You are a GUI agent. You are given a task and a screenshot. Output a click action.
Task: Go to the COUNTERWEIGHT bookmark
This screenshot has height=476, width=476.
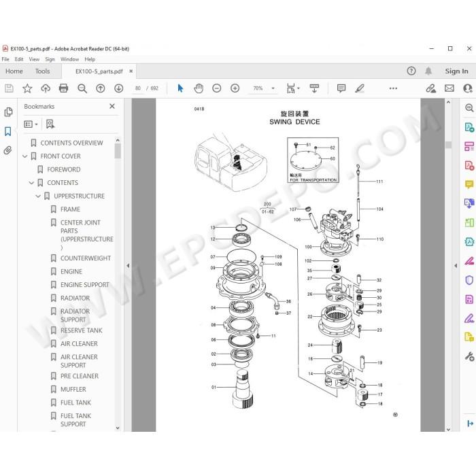click(x=86, y=258)
